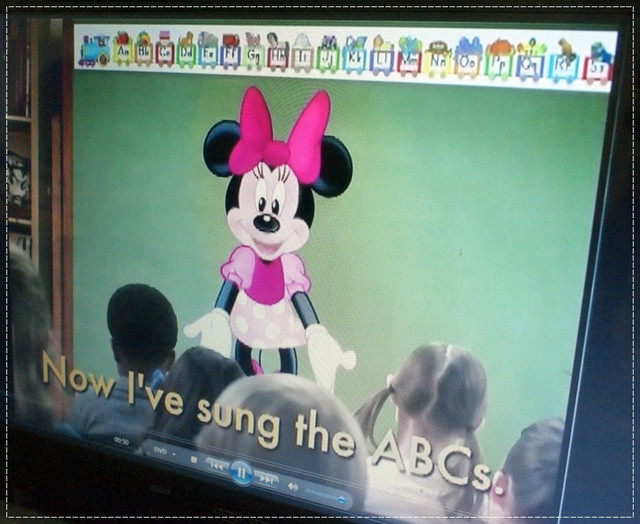
Task: Pause the DVD playback
Action: [241, 472]
